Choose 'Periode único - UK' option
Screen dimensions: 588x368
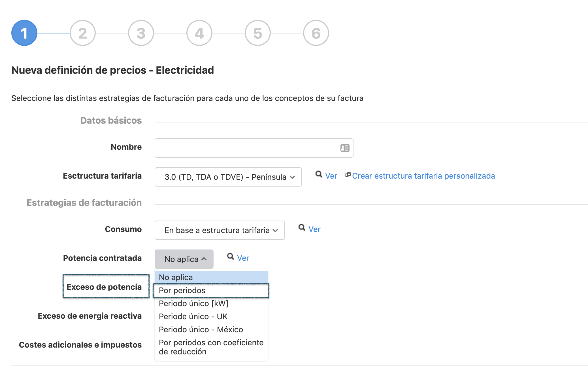pyautogui.click(x=211, y=316)
